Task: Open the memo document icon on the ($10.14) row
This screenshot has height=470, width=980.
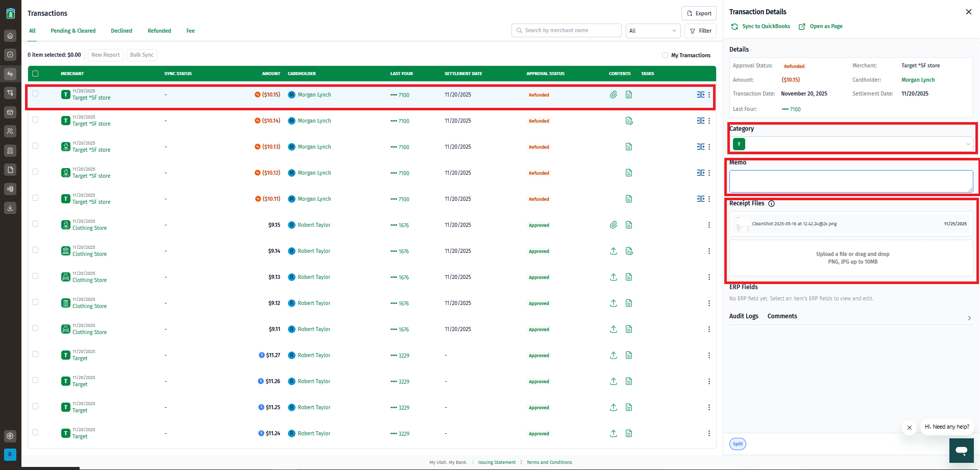Action: (629, 121)
